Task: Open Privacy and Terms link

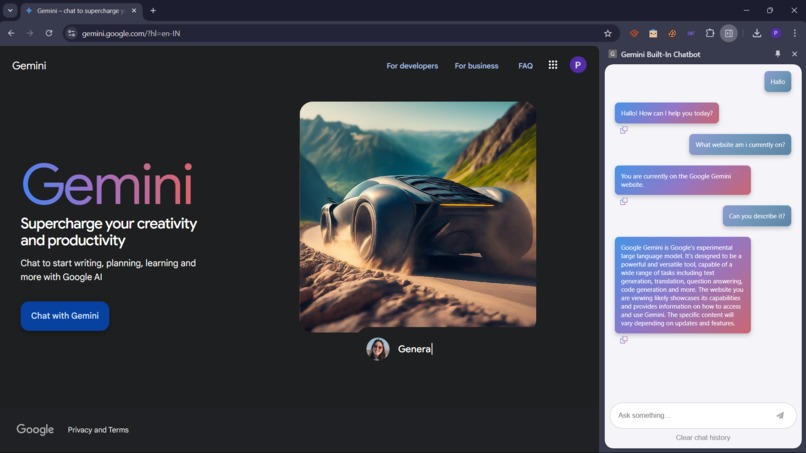Action: tap(98, 430)
